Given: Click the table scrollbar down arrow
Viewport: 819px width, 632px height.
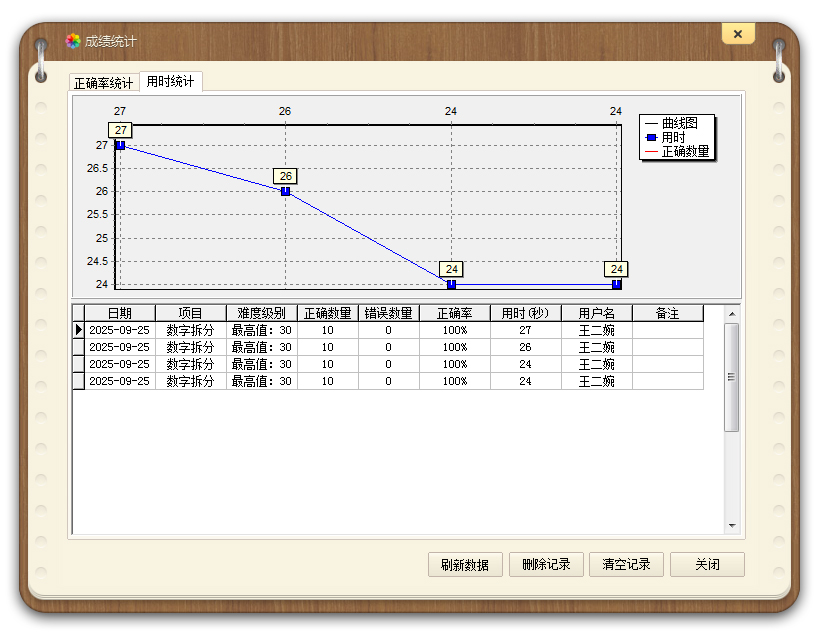Looking at the screenshot, I should click(x=732, y=525).
